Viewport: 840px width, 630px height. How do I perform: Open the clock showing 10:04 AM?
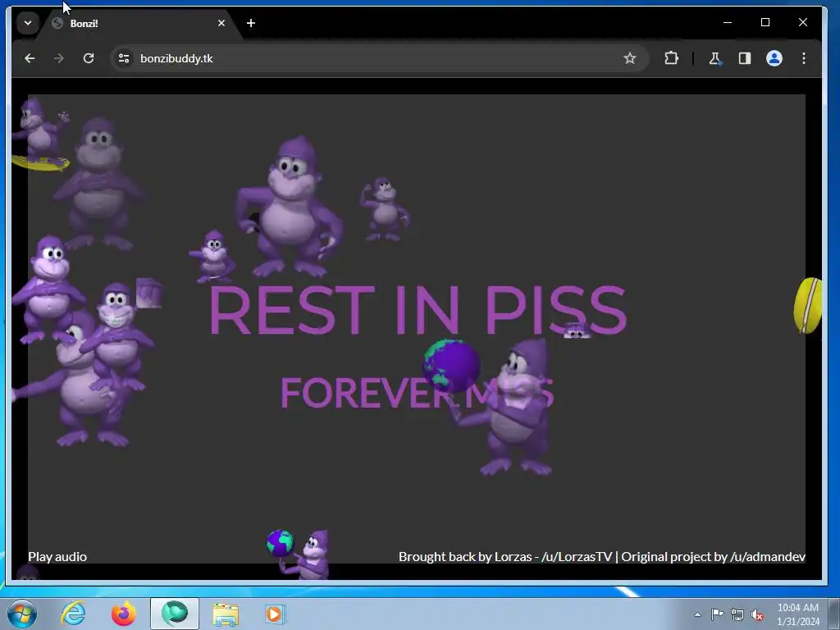coord(797,614)
